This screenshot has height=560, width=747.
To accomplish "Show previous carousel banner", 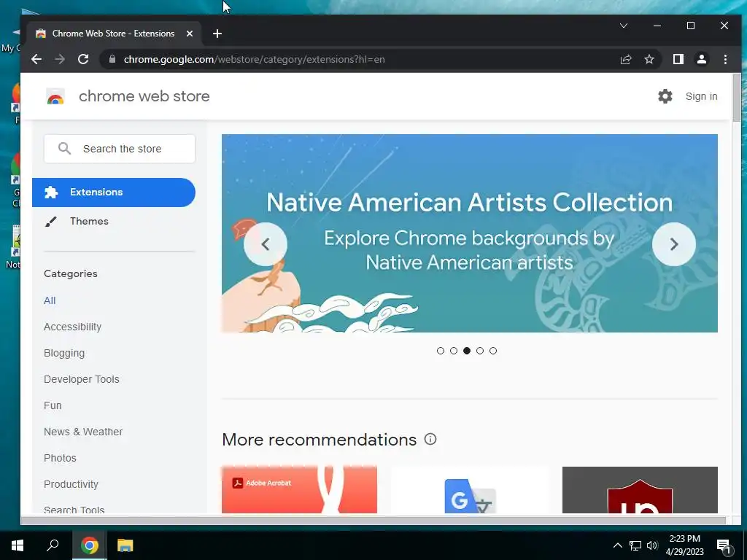I will point(266,244).
